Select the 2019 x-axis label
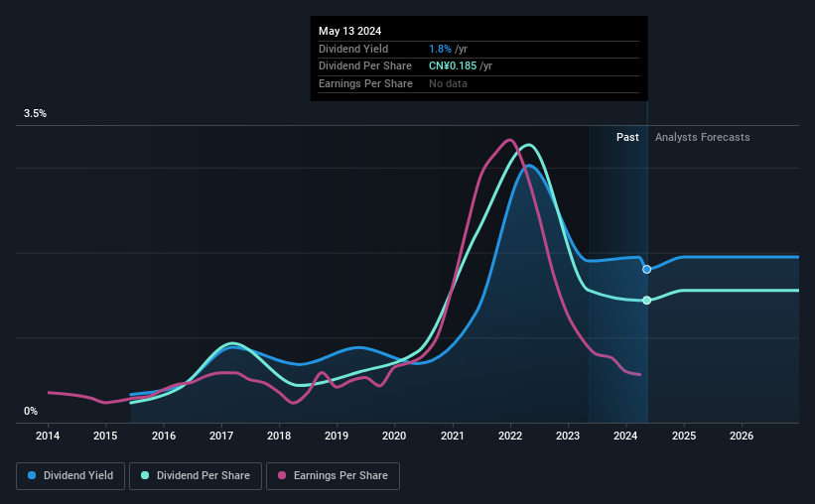This screenshot has width=815, height=504. pyautogui.click(x=337, y=436)
